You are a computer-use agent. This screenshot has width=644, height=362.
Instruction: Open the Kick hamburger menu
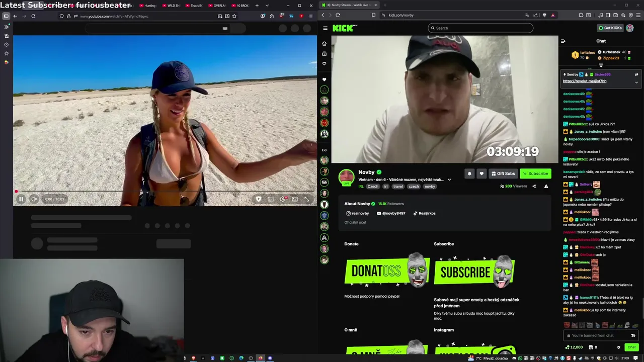click(x=326, y=28)
